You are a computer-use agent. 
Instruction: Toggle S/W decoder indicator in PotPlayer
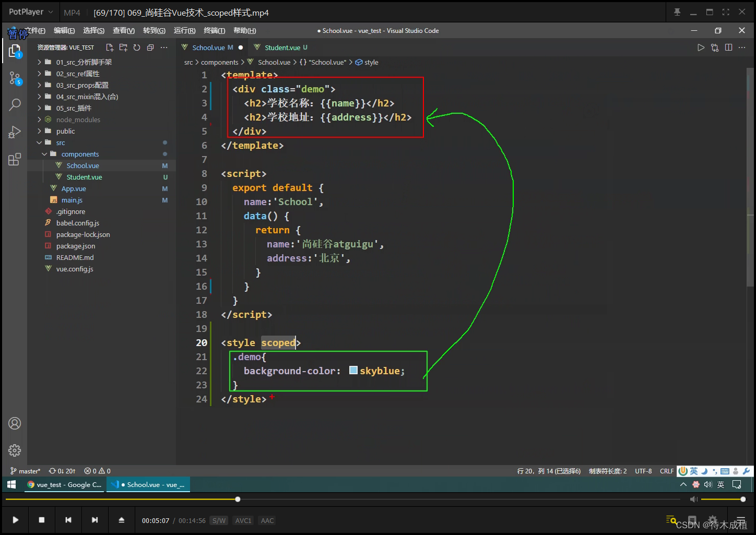pyautogui.click(x=219, y=520)
